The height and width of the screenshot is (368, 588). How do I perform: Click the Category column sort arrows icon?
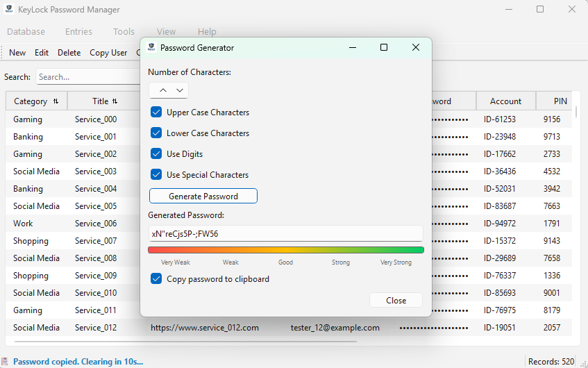[56, 101]
